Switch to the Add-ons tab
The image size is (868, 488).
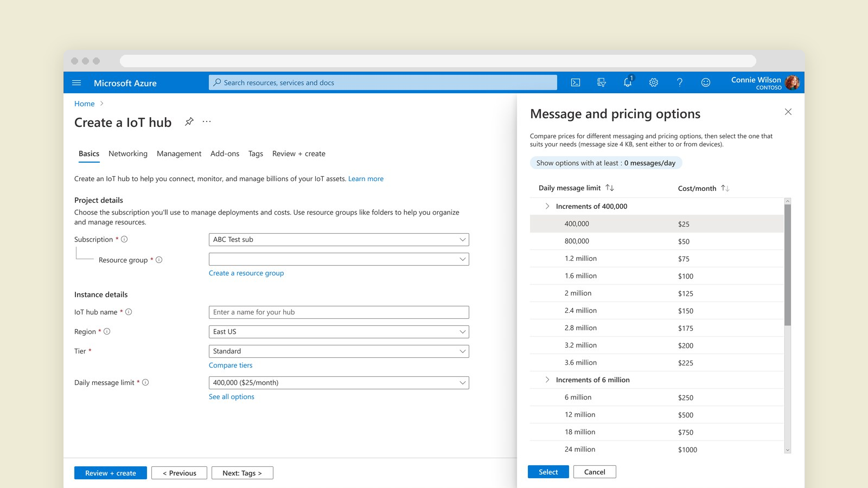225,153
